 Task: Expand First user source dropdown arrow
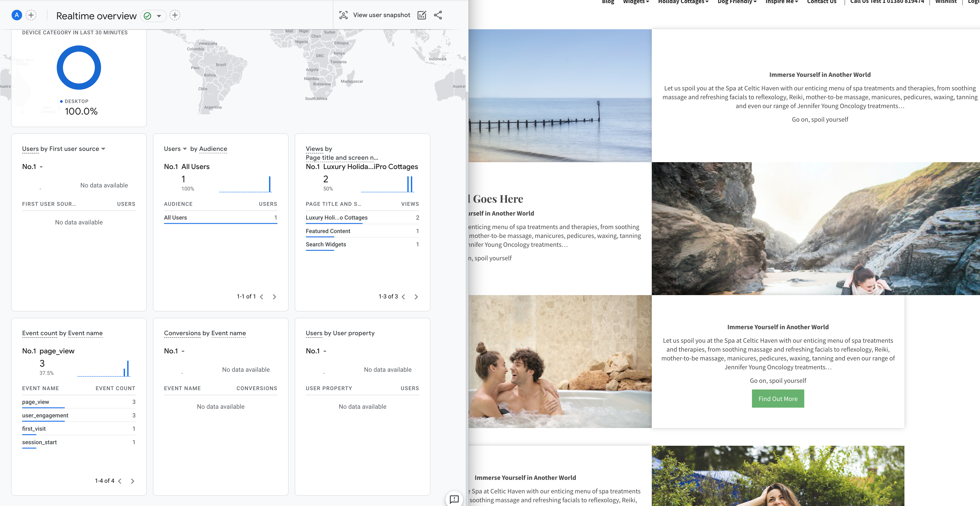point(103,149)
